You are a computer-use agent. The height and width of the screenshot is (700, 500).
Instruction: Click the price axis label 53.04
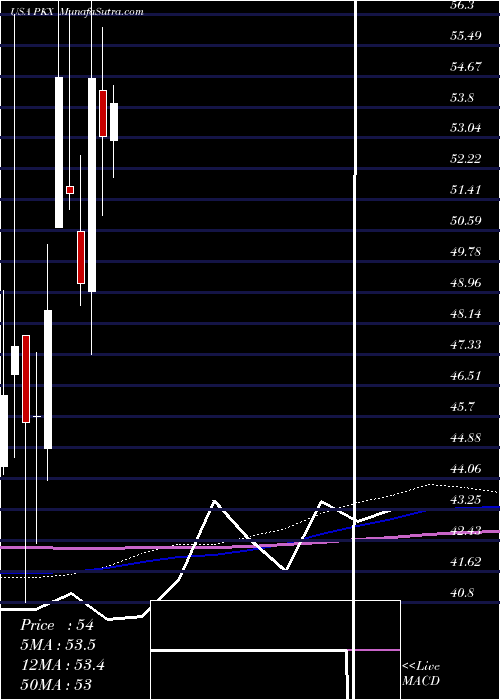coord(466,128)
